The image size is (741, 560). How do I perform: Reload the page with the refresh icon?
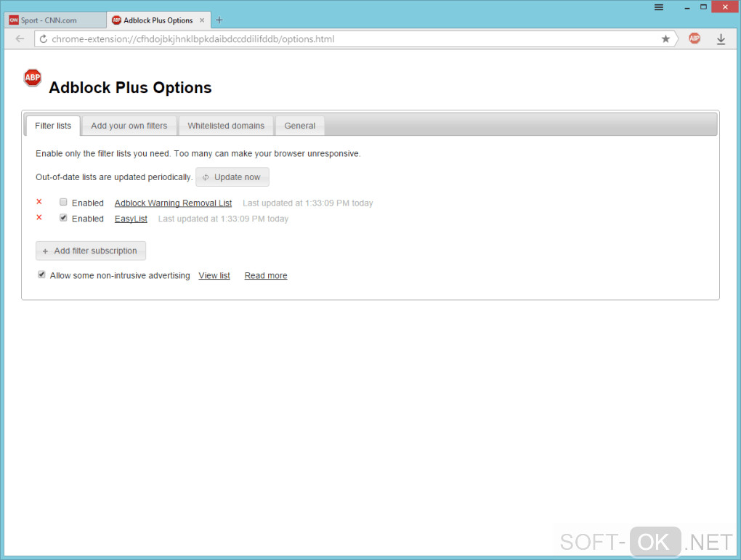[x=43, y=38]
